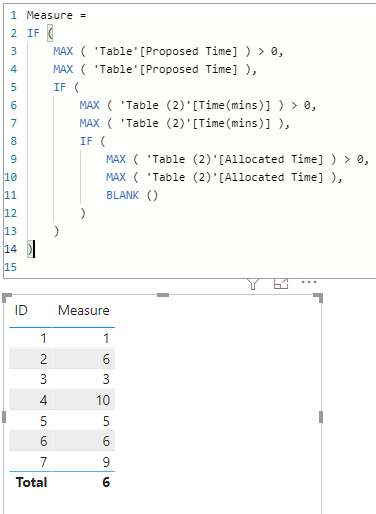Image resolution: width=376 pixels, height=514 pixels.
Task: Click the MAX function on line 6
Action: pyautogui.click(x=89, y=105)
